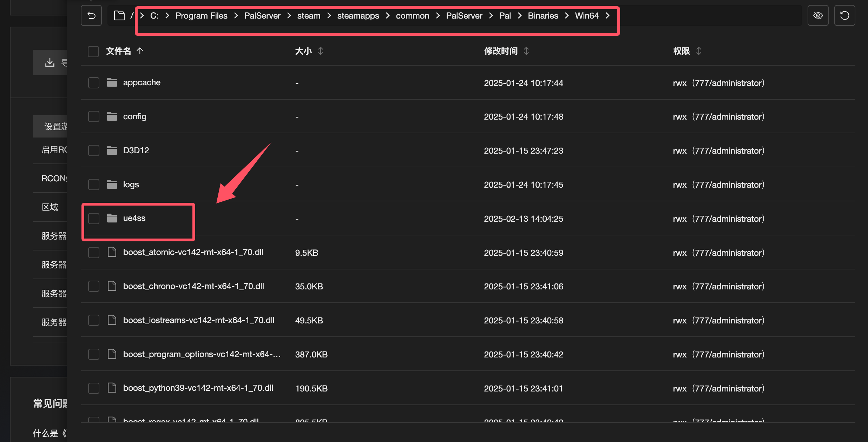Click the download icon in left panel
The height and width of the screenshot is (442, 868).
pos(50,62)
